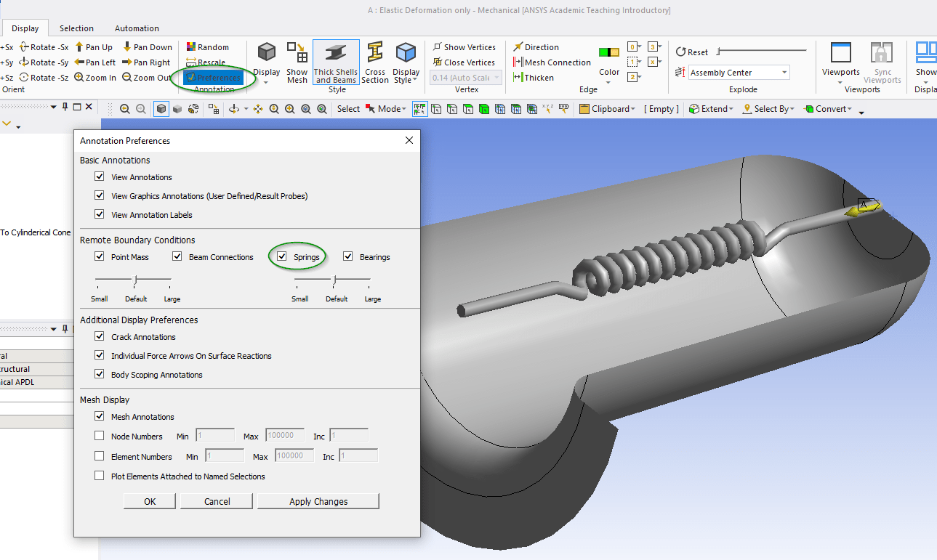This screenshot has height=560, width=937.
Task: Click the pan four-arrow toolbar icon
Action: [259, 109]
